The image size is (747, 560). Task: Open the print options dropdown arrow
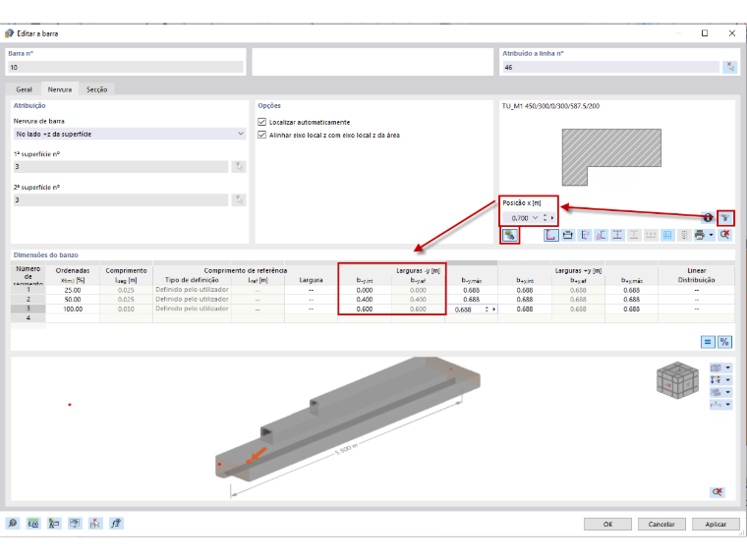coord(711,235)
